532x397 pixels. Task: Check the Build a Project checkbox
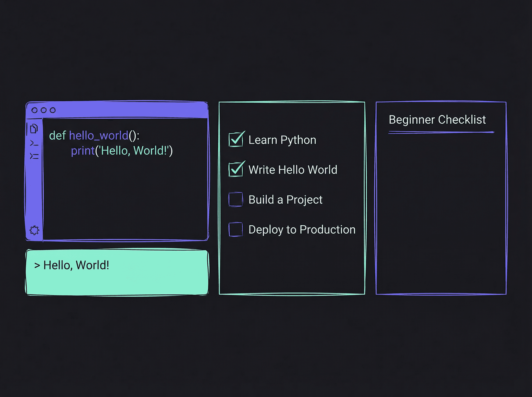click(236, 200)
